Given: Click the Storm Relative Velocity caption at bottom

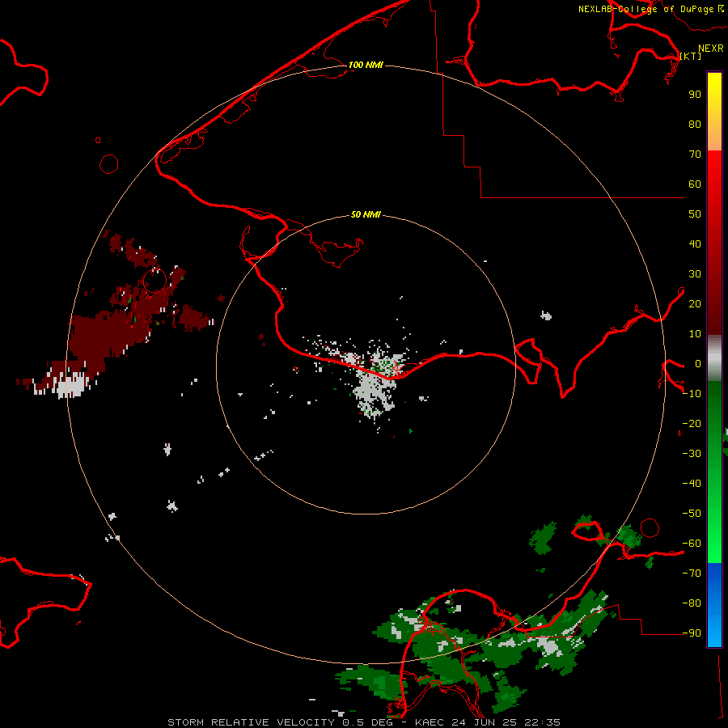Looking at the screenshot, I should pyautogui.click(x=364, y=722).
